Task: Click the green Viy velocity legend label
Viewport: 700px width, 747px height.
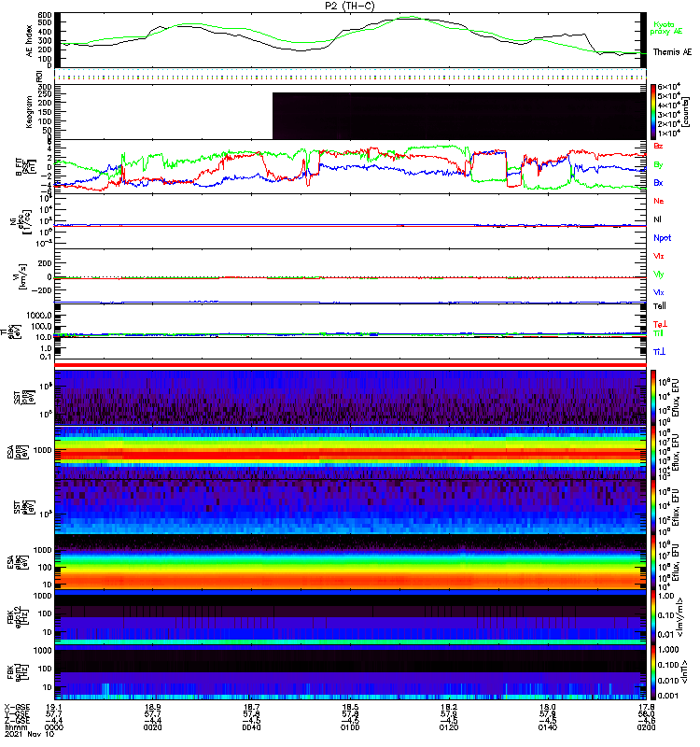Action: point(658,275)
